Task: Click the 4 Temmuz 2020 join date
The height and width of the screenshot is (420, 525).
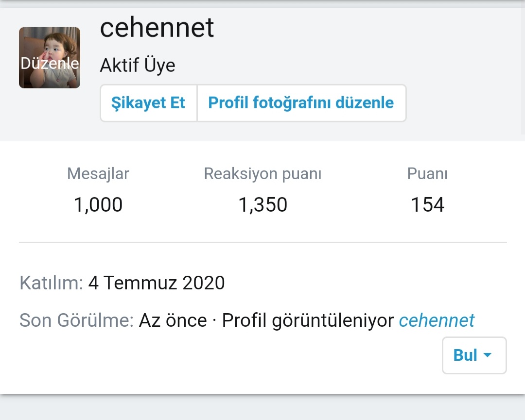Action: click(157, 283)
